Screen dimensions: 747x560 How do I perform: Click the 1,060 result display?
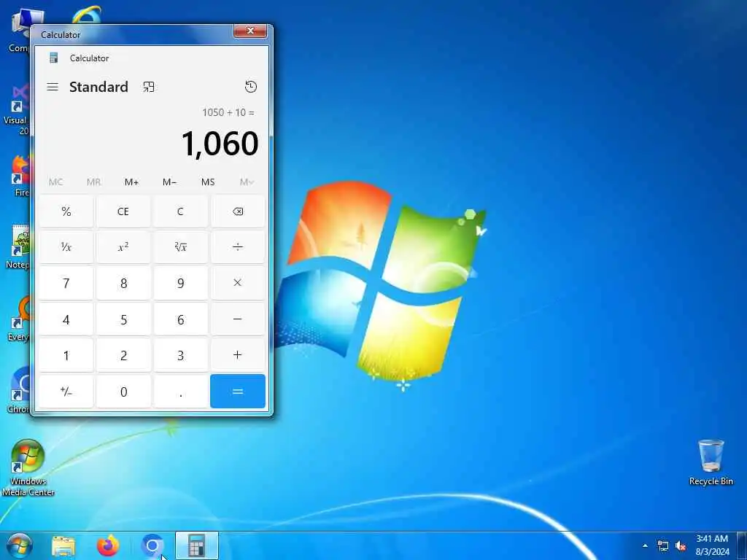[x=220, y=144]
